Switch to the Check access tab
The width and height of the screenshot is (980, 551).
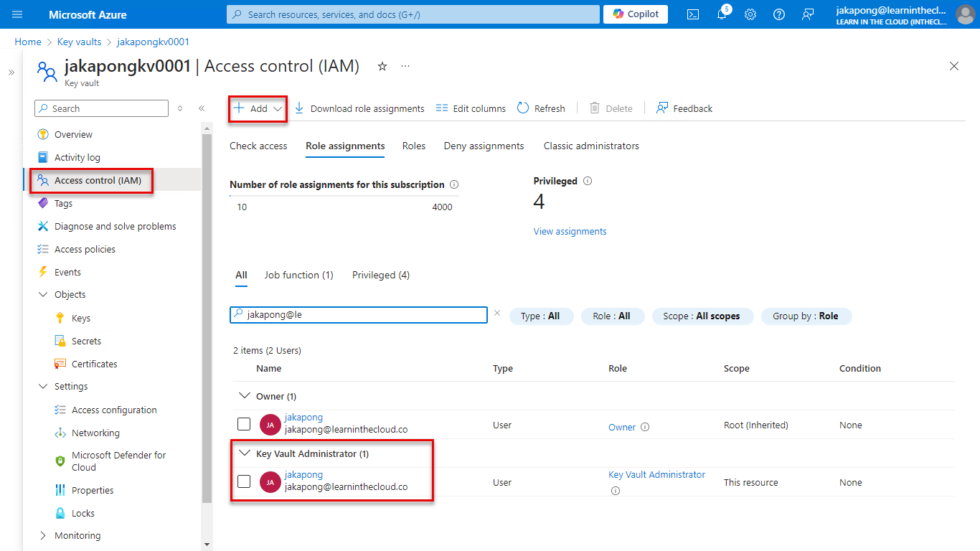tap(258, 146)
